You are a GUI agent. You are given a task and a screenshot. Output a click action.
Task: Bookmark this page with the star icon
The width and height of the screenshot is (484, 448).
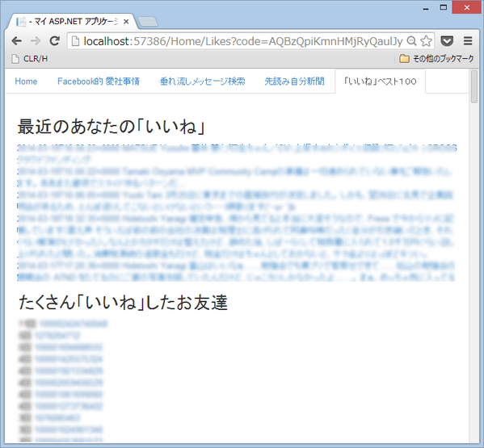[x=427, y=41]
